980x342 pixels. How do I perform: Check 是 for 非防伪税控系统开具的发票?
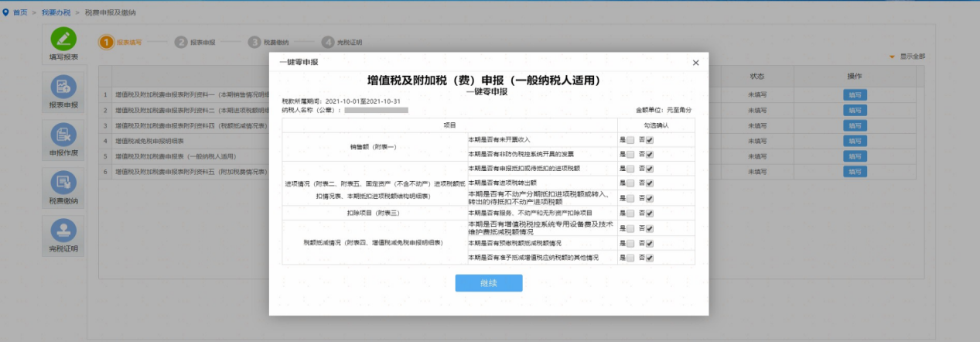pyautogui.click(x=630, y=154)
